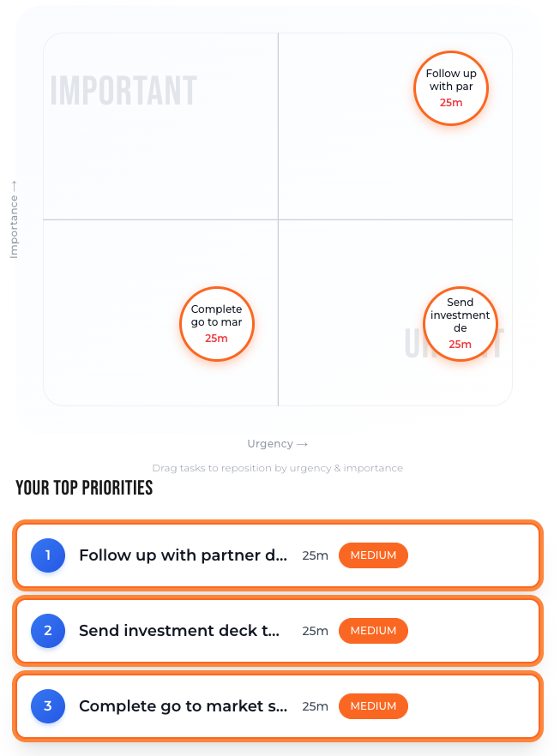Viewport: 560px width, 756px height.
Task: Click the 'Drag tasks to reposition' hint text
Action: click(x=277, y=467)
